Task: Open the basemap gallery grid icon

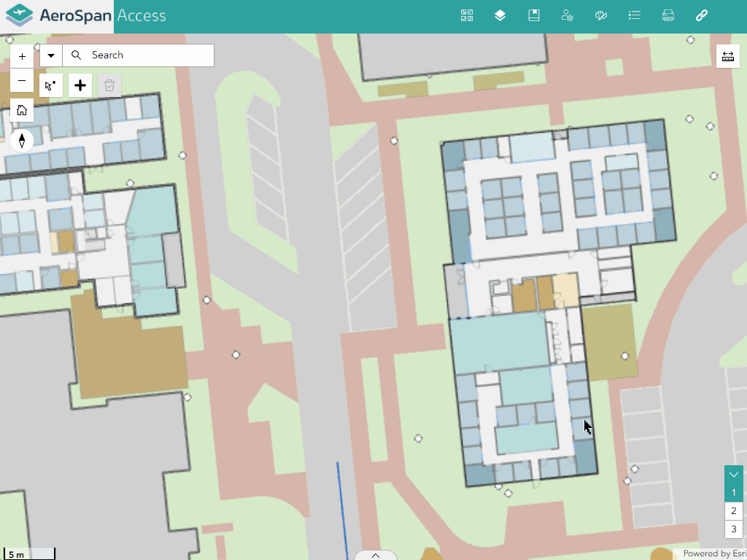Action: click(x=467, y=16)
